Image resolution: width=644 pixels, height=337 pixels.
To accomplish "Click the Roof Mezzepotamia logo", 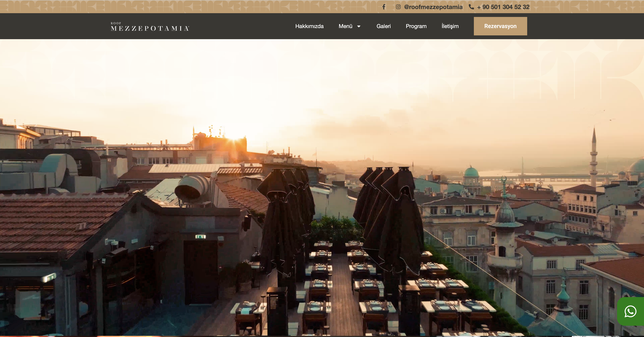I will 150,27.
